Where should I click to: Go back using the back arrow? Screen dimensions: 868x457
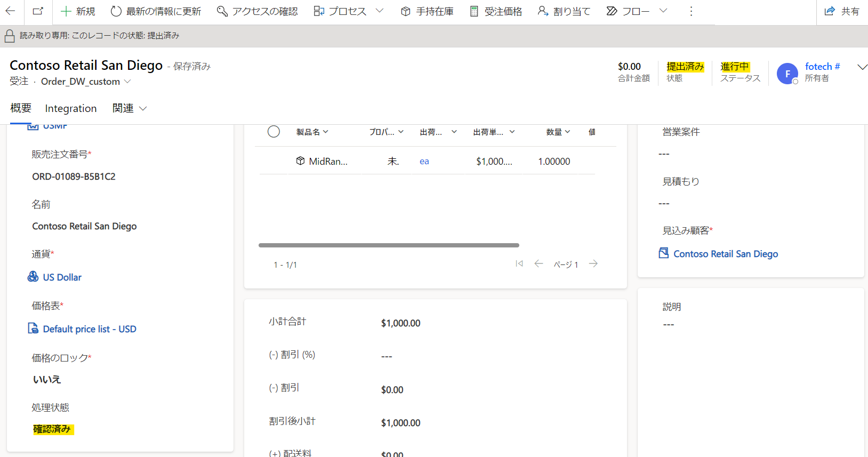11,11
